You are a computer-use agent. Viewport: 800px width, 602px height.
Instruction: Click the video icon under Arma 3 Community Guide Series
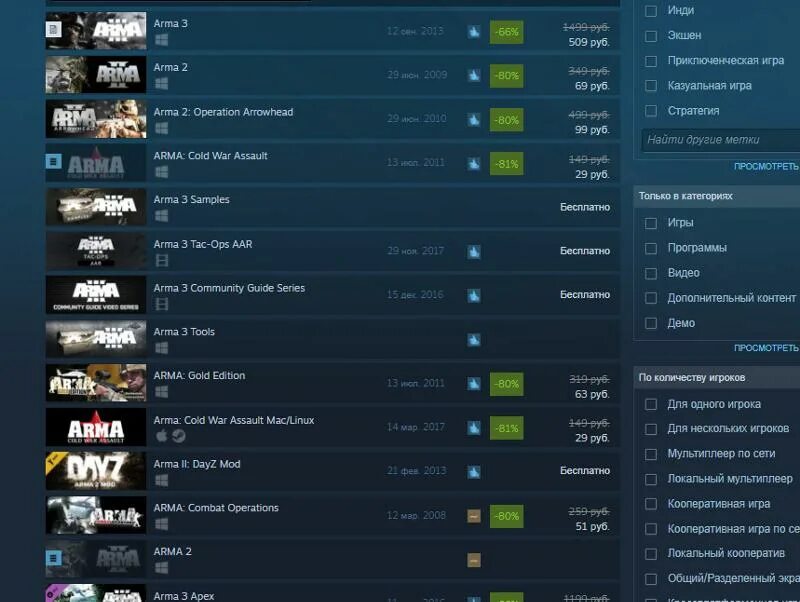[161, 305]
